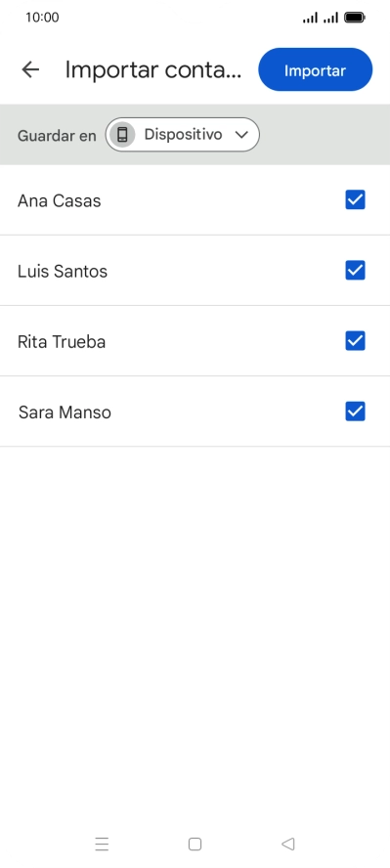
Task: Tap the back arrow icon
Action: point(30,69)
